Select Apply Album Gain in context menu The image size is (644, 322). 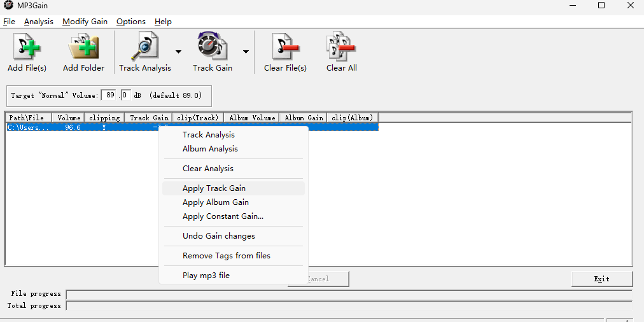point(234,202)
